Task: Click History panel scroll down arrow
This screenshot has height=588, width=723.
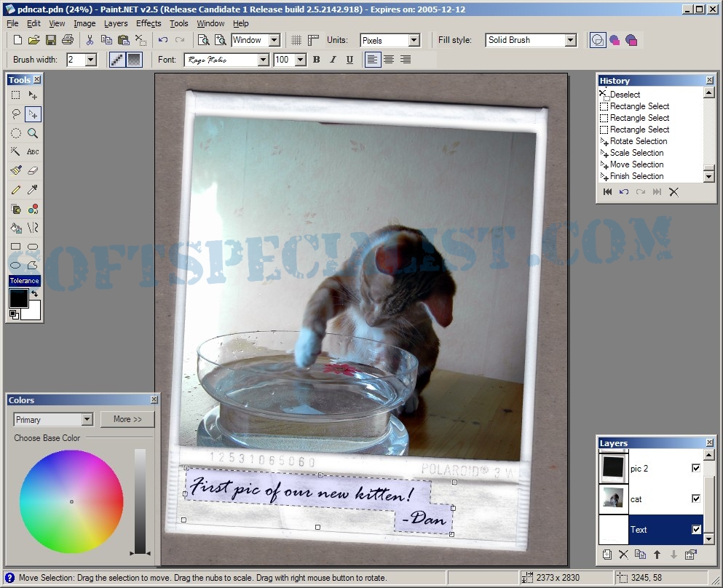Action: tap(709, 177)
